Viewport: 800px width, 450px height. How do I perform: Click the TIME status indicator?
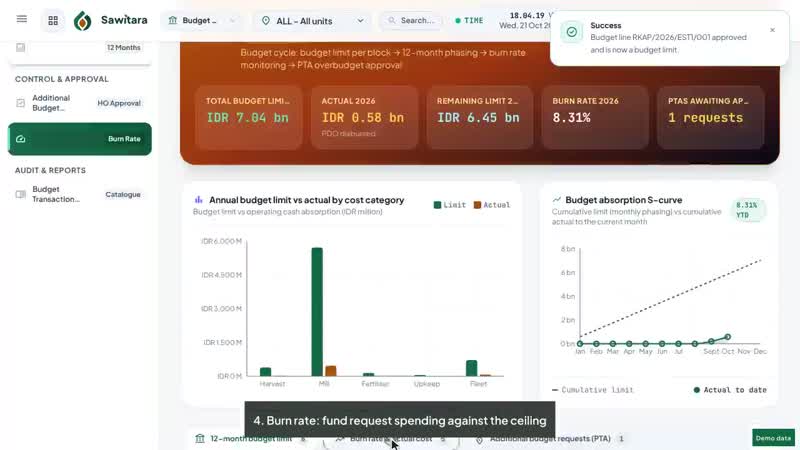click(469, 21)
